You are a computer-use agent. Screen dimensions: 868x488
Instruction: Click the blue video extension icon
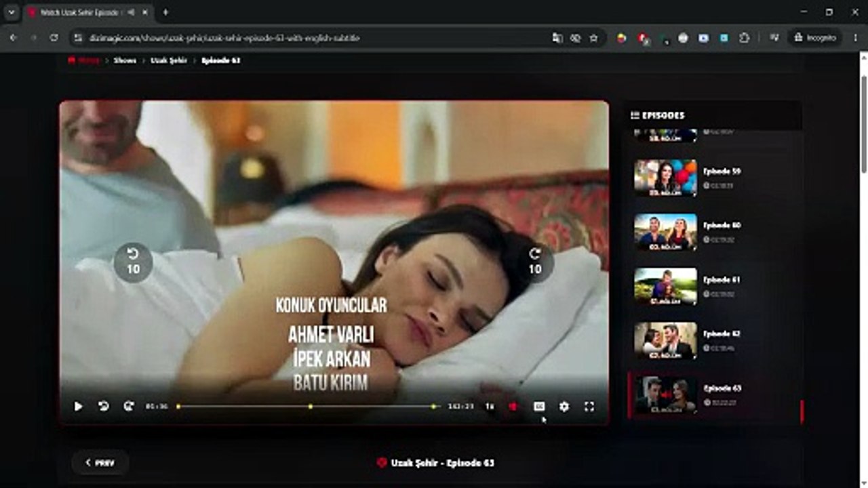pos(703,38)
